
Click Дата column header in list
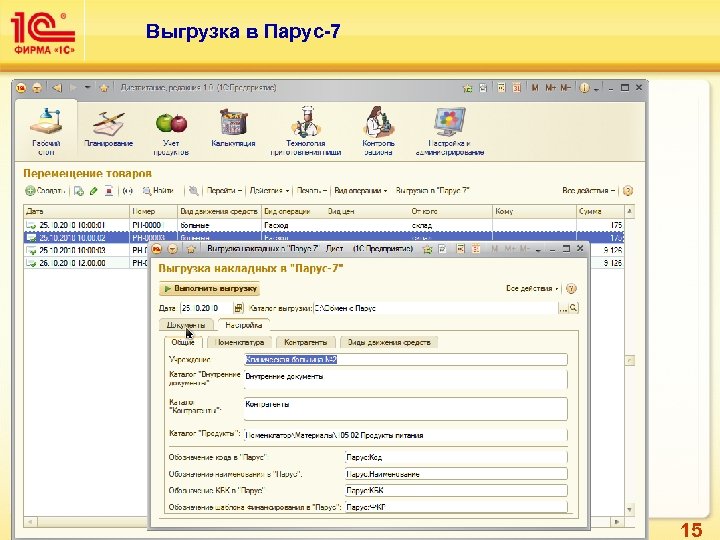[x=77, y=211]
